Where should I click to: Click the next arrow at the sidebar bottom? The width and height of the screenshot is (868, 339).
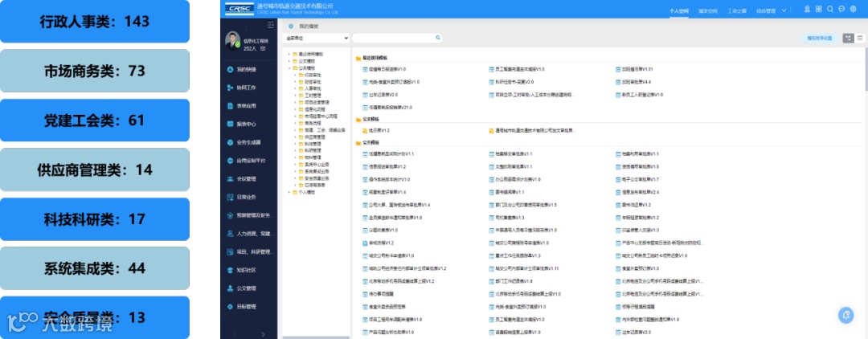(262, 334)
